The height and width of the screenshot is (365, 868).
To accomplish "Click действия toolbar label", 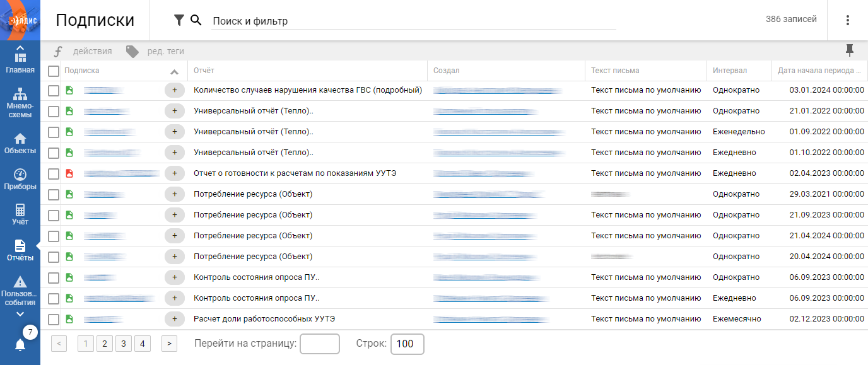I will pyautogui.click(x=93, y=51).
